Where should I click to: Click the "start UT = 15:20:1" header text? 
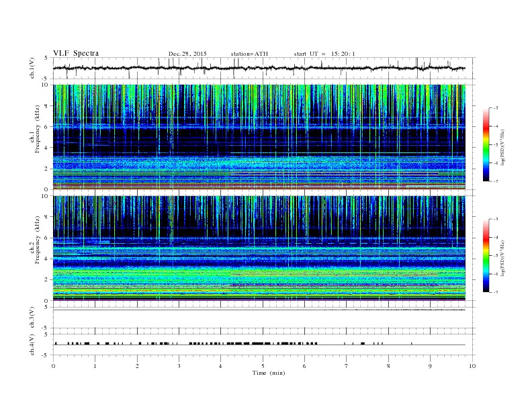pos(324,54)
